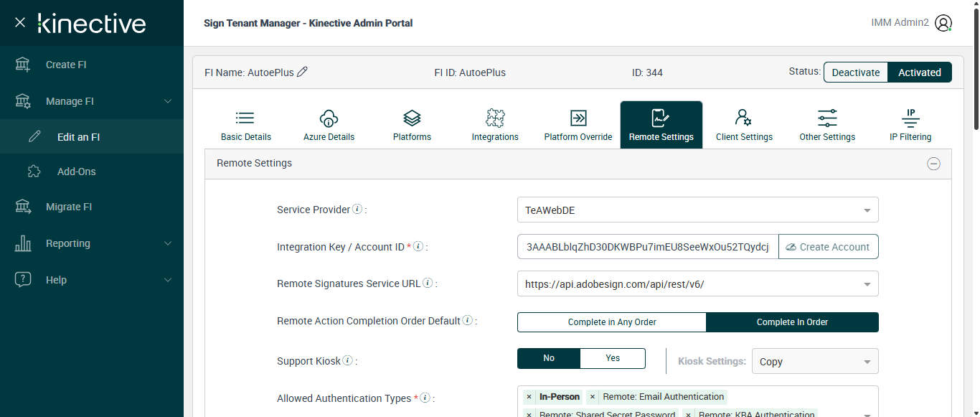This screenshot has width=980, height=417.
Task: Set status to Activated
Action: [920, 72]
